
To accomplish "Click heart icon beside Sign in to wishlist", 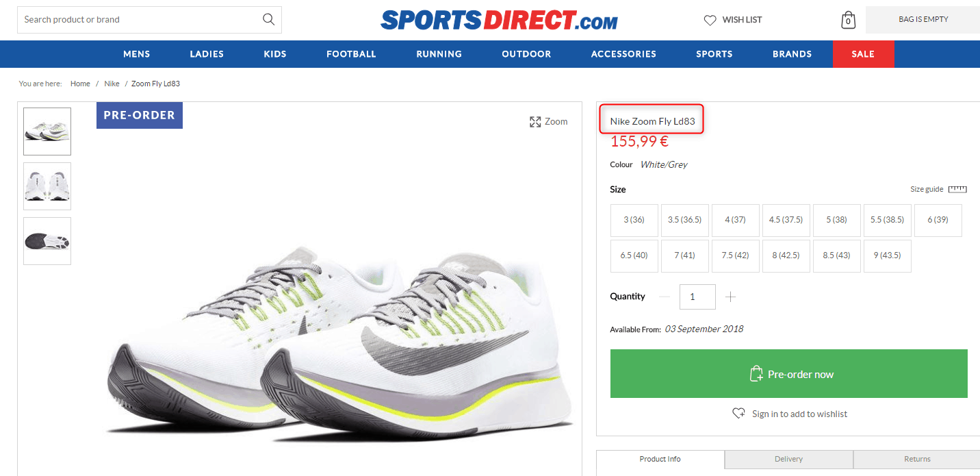I will [739, 414].
